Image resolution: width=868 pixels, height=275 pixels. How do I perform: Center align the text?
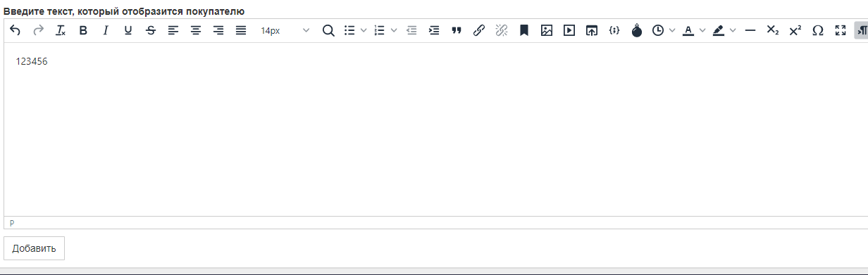196,30
